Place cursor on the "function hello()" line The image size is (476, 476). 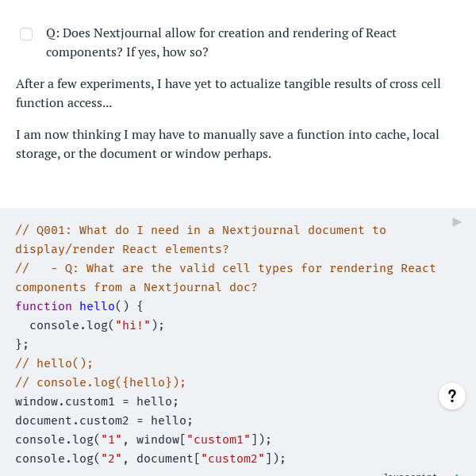79,306
